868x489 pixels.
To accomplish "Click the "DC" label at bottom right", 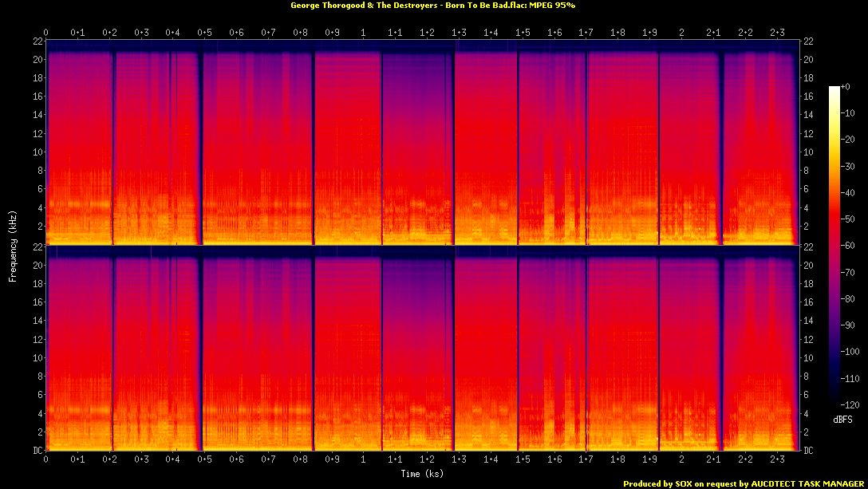I will pyautogui.click(x=810, y=451).
